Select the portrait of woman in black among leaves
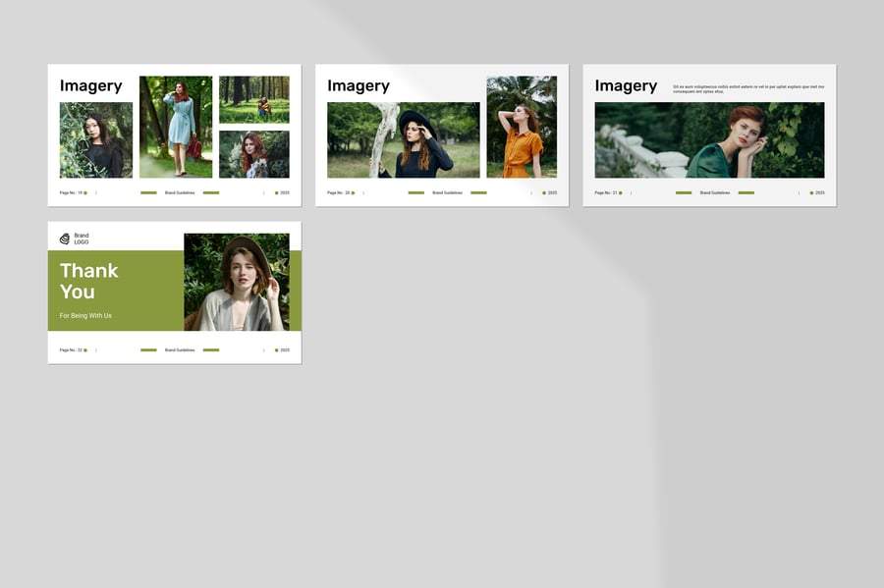884x588 pixels. pos(96,139)
